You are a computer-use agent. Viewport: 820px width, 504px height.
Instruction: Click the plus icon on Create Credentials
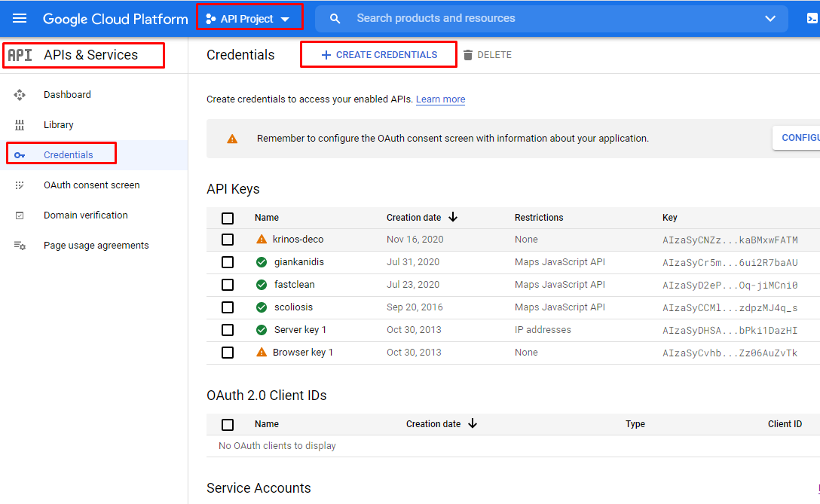(x=326, y=55)
